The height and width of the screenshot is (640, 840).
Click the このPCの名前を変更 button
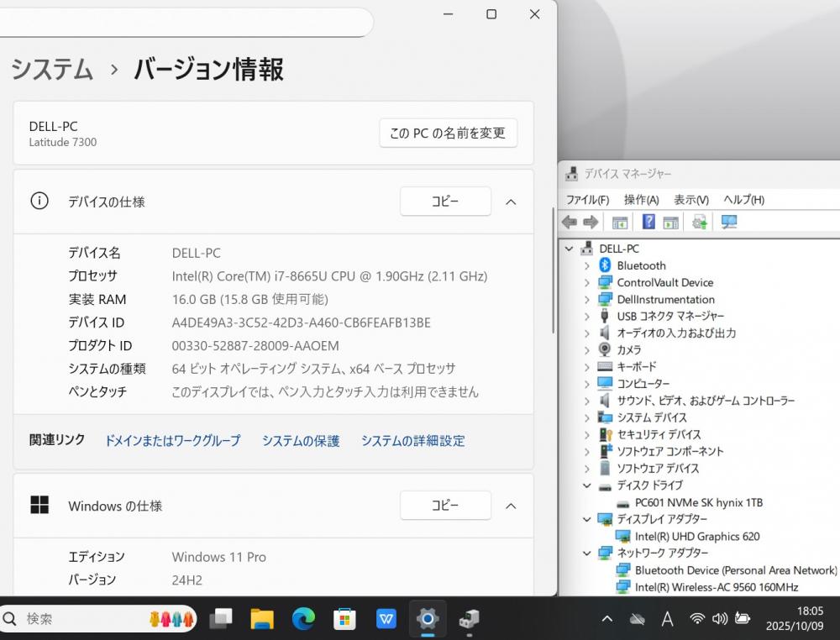click(448, 133)
